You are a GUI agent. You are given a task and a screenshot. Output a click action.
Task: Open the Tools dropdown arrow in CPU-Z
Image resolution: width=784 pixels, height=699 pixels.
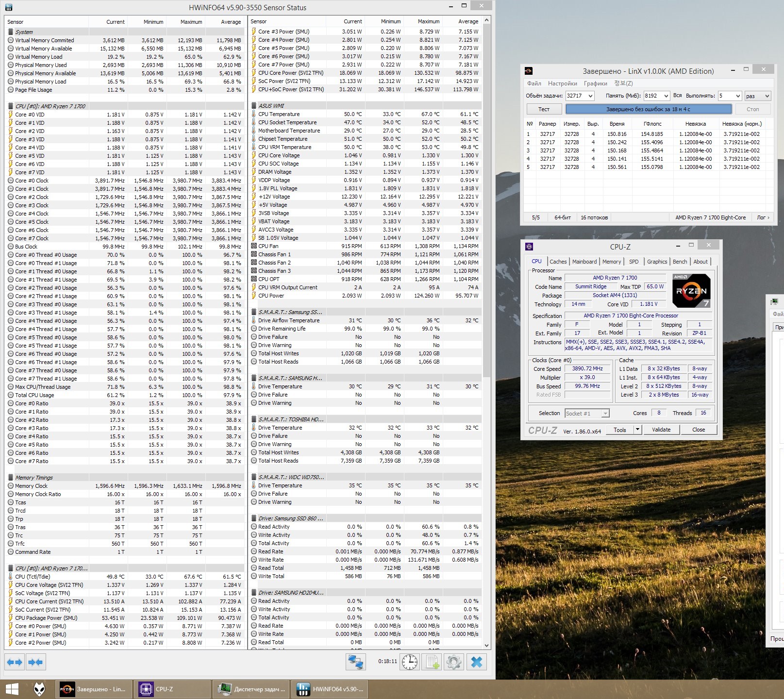(x=637, y=430)
